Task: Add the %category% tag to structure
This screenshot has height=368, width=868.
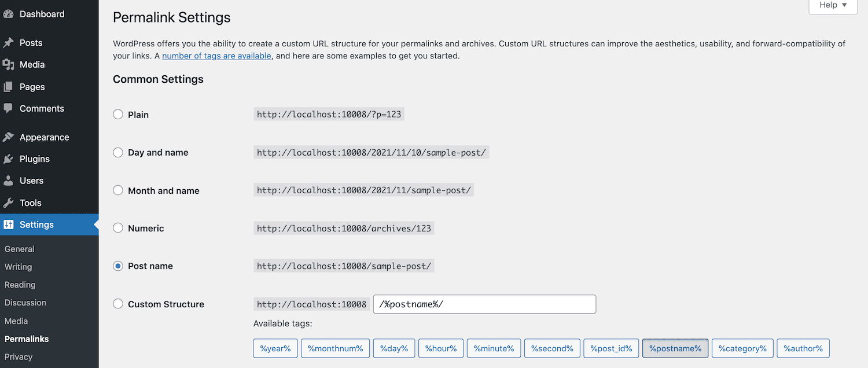Action: [742, 348]
